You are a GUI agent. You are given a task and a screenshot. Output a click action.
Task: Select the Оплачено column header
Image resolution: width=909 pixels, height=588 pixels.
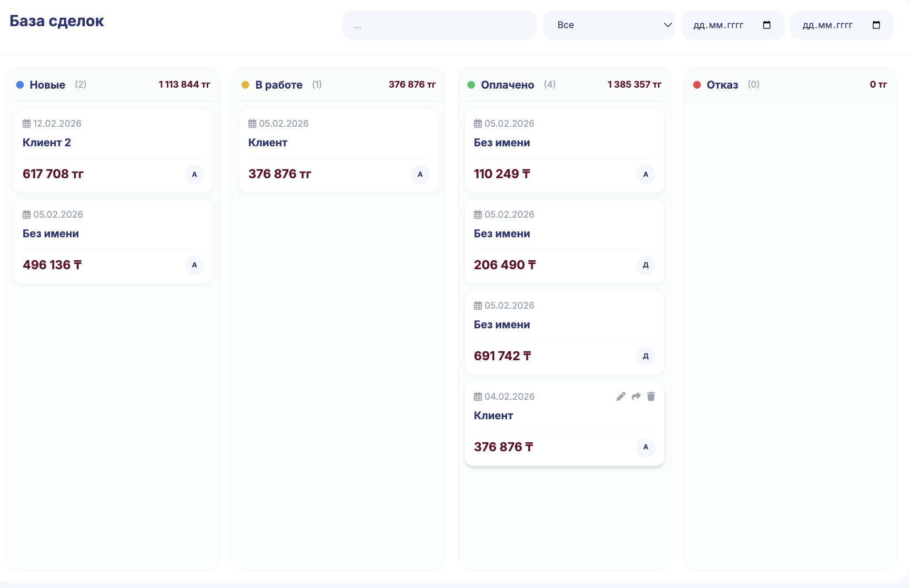coord(507,85)
